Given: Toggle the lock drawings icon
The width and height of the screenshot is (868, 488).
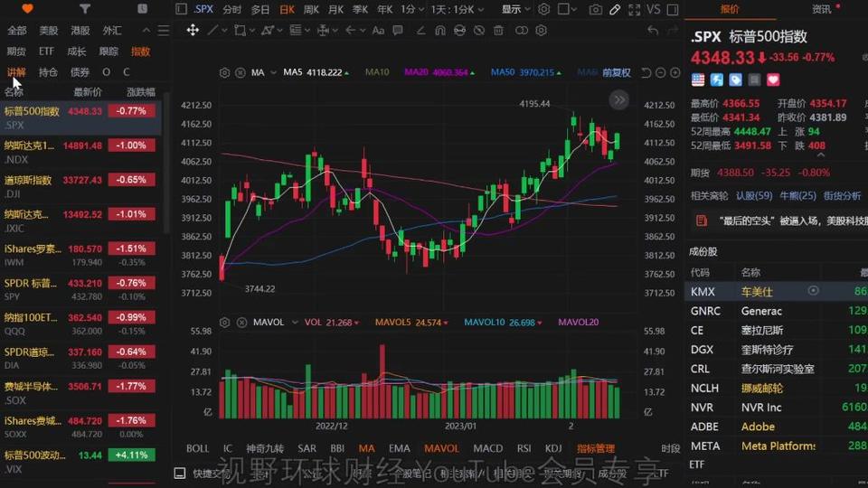Looking at the screenshot, I should (x=459, y=30).
